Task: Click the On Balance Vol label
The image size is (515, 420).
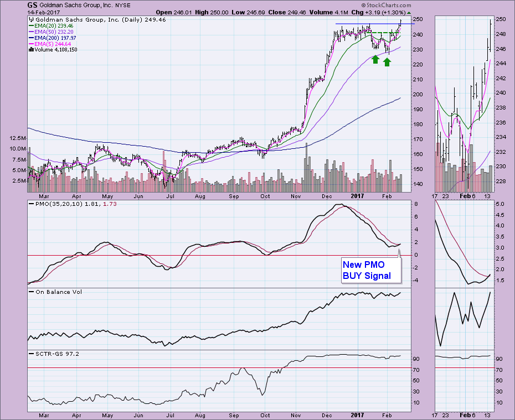Action: pos(59,292)
